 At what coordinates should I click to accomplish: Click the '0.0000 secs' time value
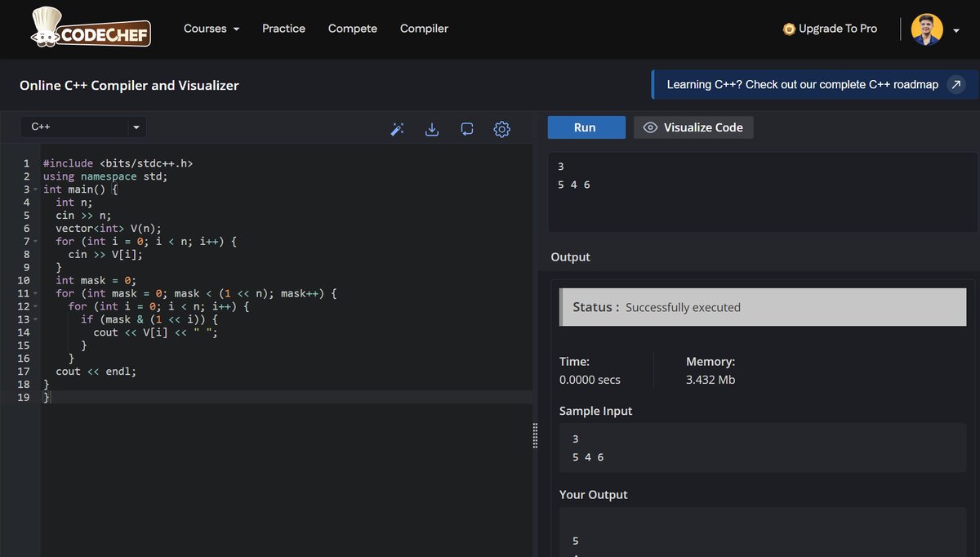pyautogui.click(x=590, y=380)
